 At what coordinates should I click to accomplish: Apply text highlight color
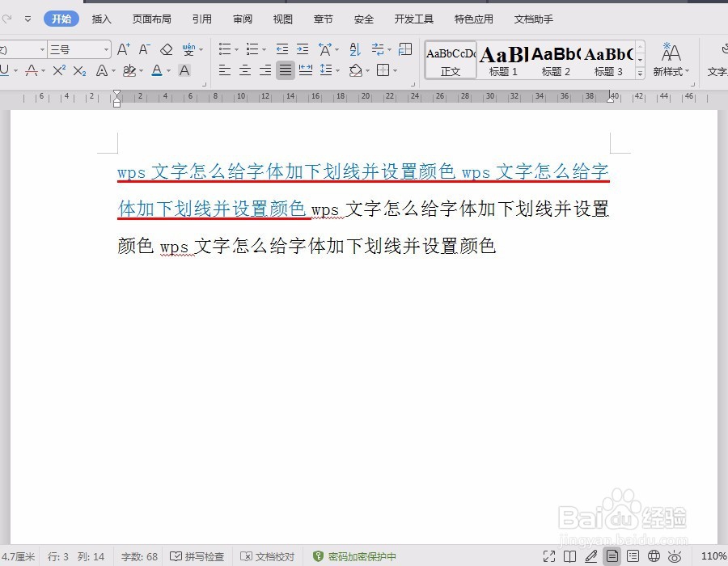129,70
